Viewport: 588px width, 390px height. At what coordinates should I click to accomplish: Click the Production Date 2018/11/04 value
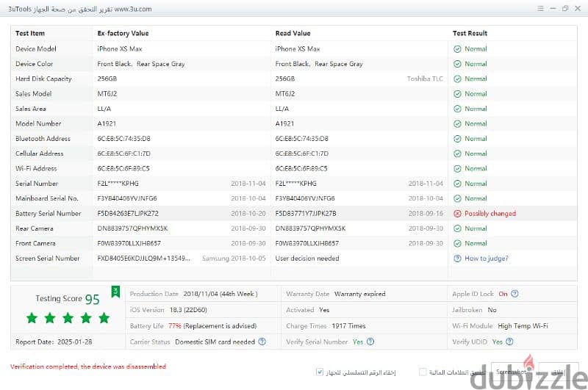pos(220,294)
